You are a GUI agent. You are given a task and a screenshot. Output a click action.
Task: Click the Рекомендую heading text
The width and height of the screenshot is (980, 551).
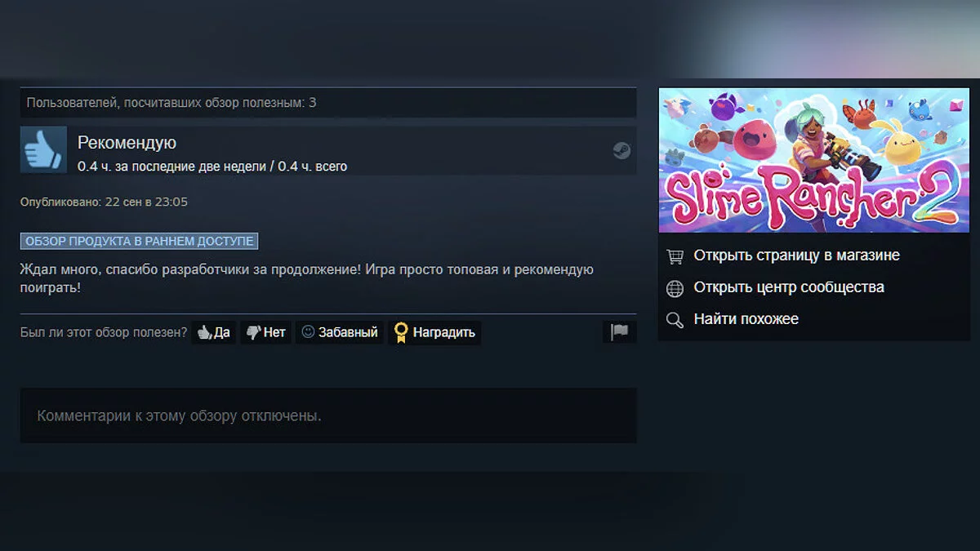point(127,143)
